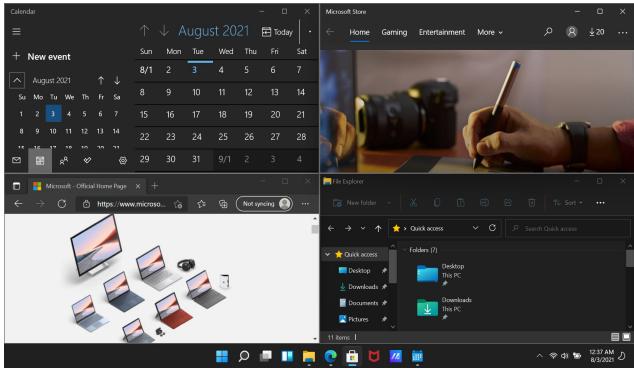Open the Quick access address dropdown
Image resolution: width=634 pixels, height=370 pixels.
click(x=476, y=228)
